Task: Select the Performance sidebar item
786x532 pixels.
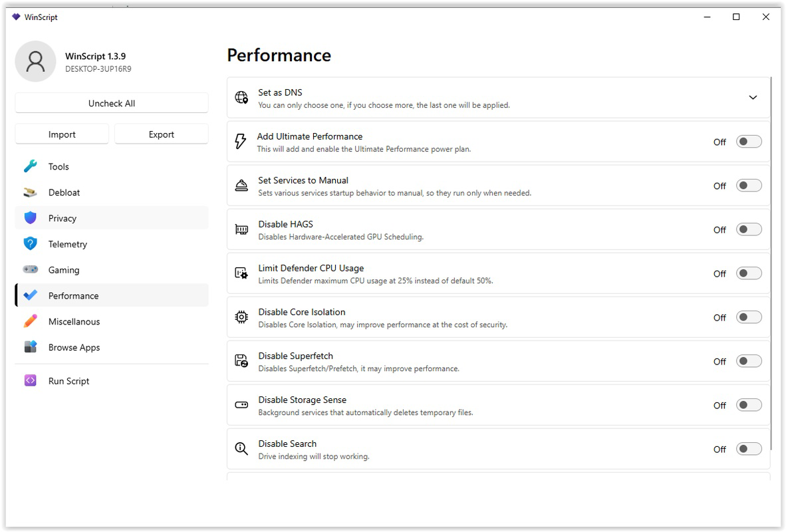Action: 112,295
